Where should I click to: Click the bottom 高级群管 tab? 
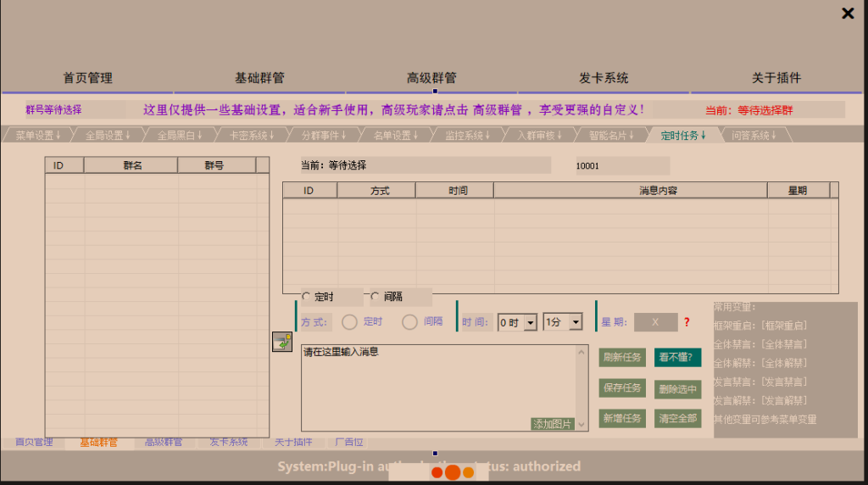point(164,443)
